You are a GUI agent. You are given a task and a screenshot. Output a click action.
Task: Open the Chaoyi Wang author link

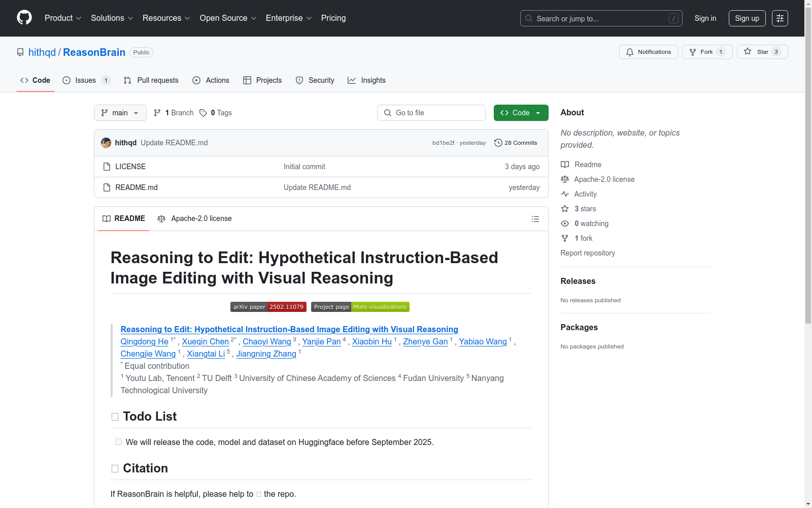[x=267, y=341]
